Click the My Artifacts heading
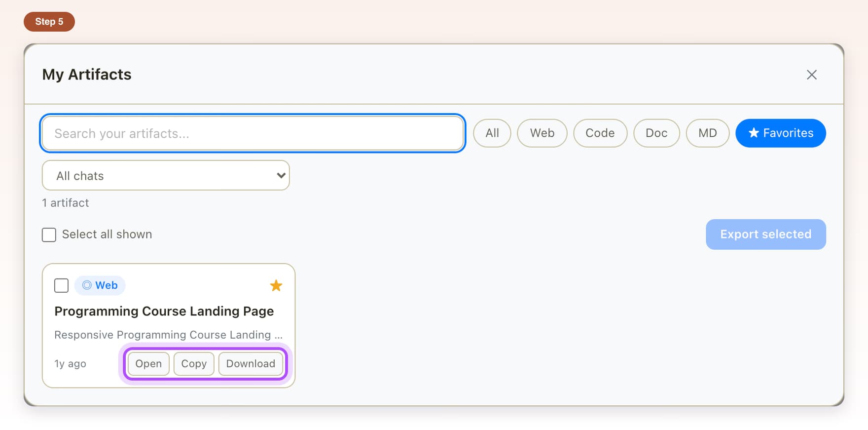Screen dimensions: 868x430 [x=87, y=75]
